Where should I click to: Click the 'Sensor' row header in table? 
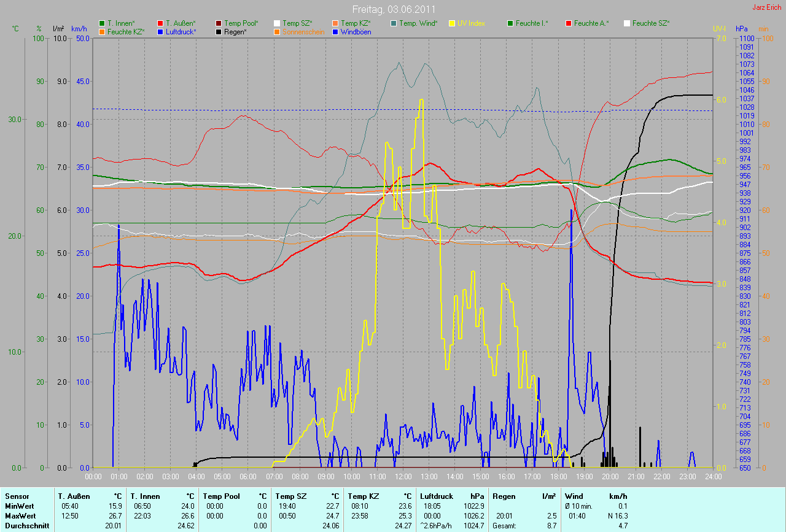click(x=17, y=496)
